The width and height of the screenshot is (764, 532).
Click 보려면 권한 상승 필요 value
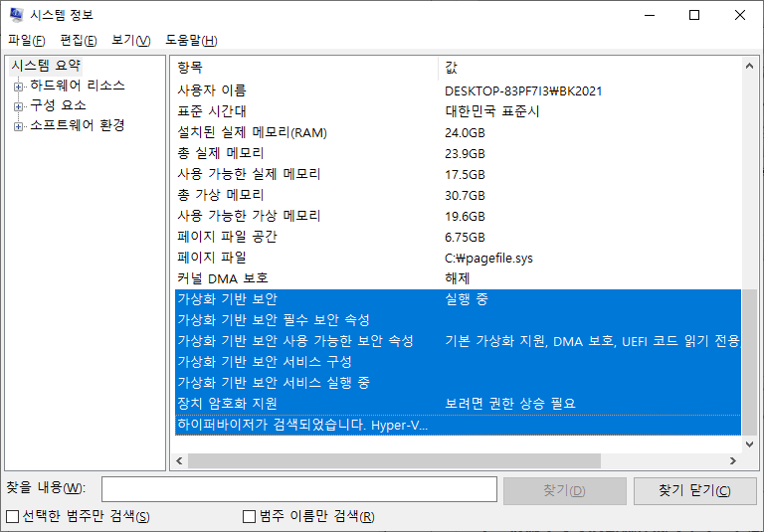click(510, 404)
